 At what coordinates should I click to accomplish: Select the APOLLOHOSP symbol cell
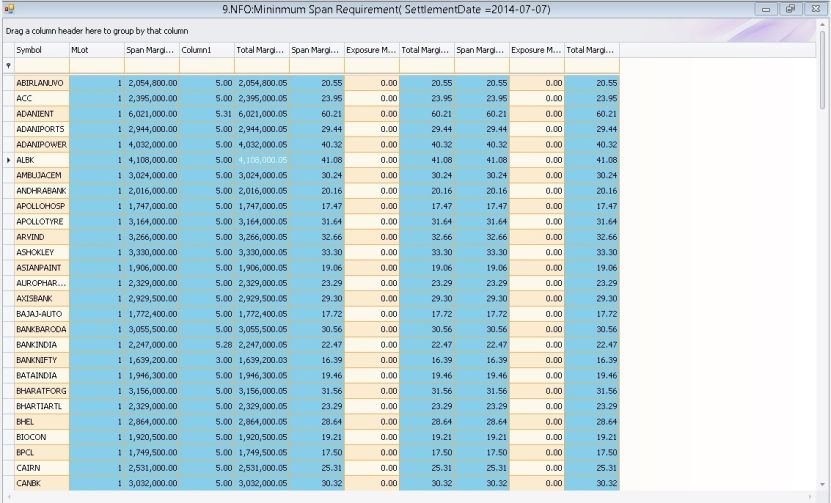click(x=41, y=206)
